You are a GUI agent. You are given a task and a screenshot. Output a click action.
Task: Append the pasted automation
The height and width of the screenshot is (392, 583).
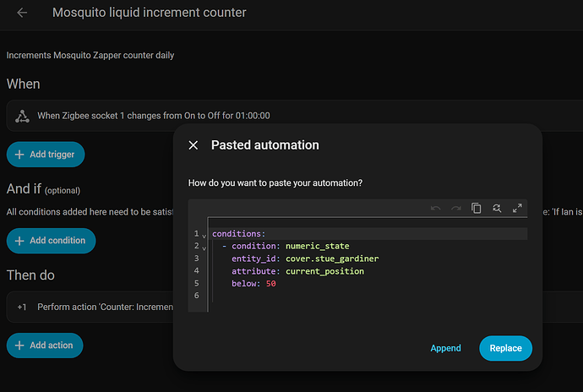(445, 348)
